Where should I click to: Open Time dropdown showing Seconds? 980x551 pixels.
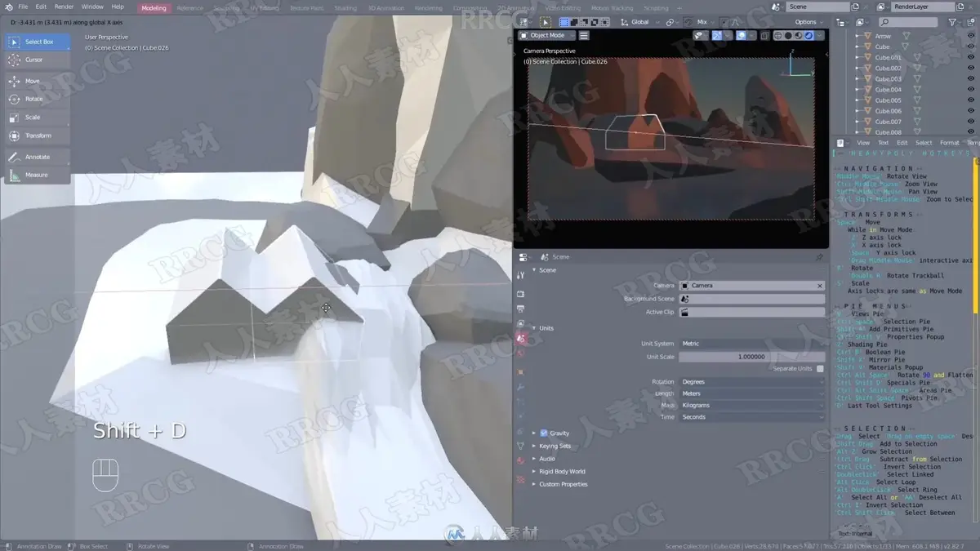point(751,416)
